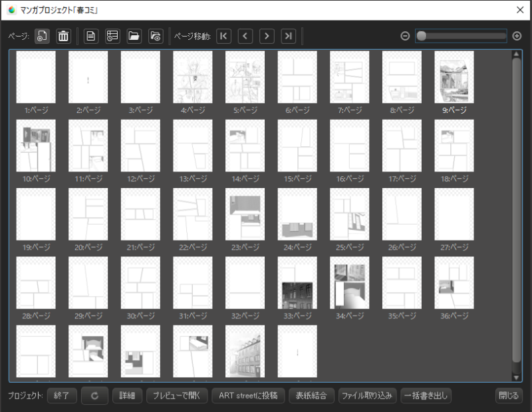532x412 pixels.
Task: Select page 10 thumbnail
Action: pos(36,146)
